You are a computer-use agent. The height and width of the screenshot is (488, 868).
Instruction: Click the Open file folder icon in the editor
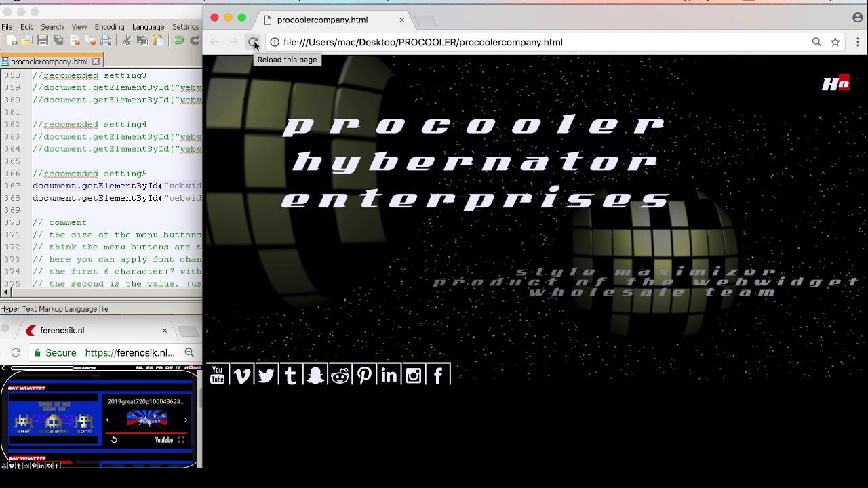27,41
